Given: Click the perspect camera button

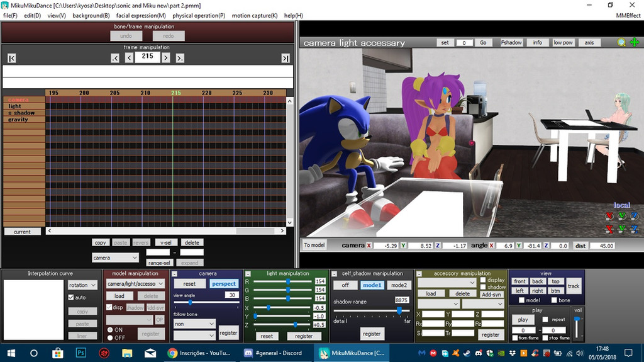Looking at the screenshot, I should click(x=224, y=283).
